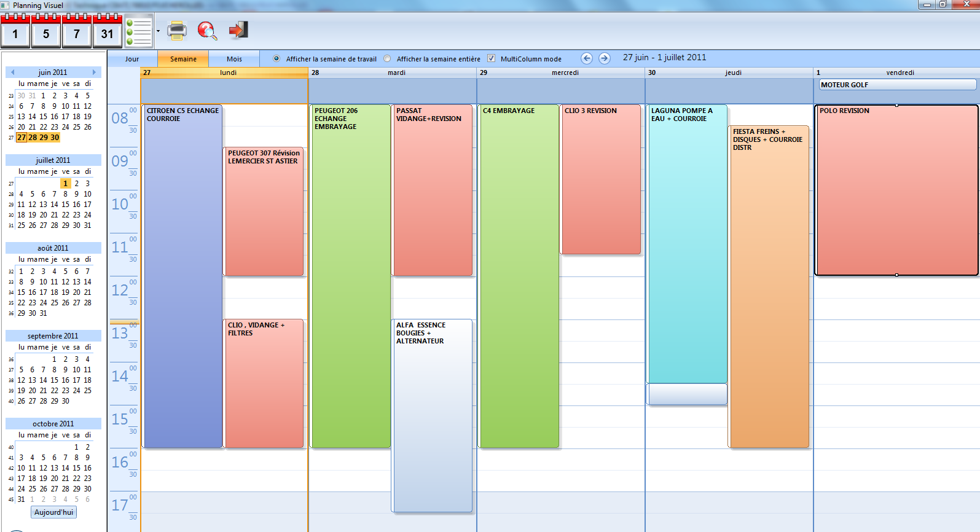This screenshot has height=532, width=980.
Task: Open the 31-day month calendar icon
Action: coord(108,31)
